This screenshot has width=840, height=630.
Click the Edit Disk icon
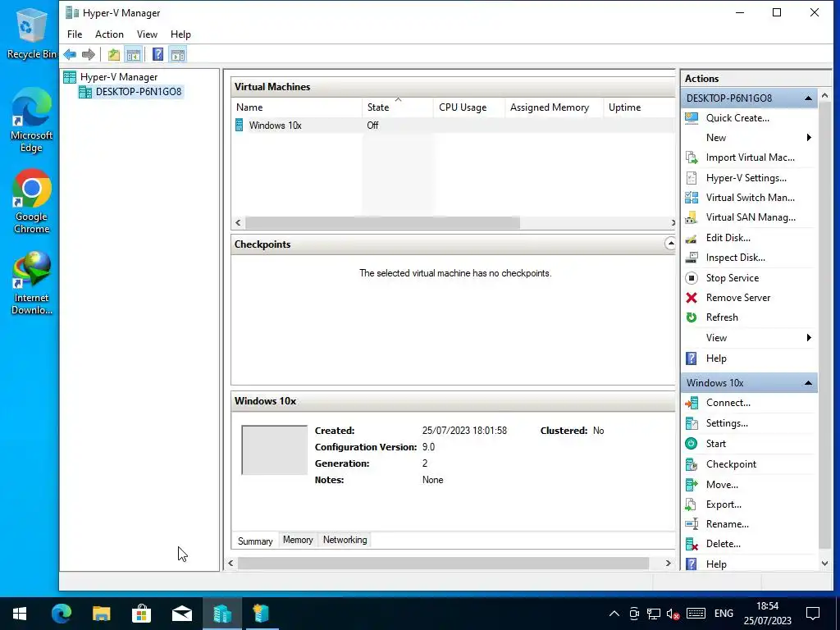[692, 238]
